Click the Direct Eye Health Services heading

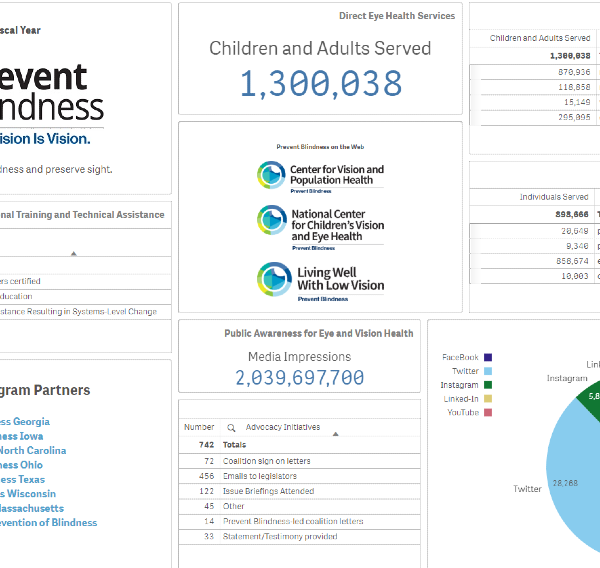point(397,16)
